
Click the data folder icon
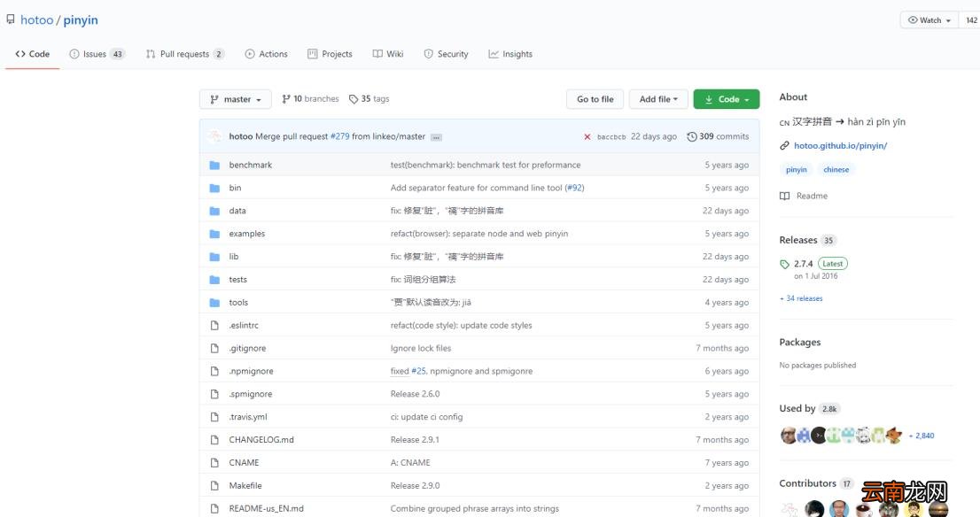click(214, 211)
